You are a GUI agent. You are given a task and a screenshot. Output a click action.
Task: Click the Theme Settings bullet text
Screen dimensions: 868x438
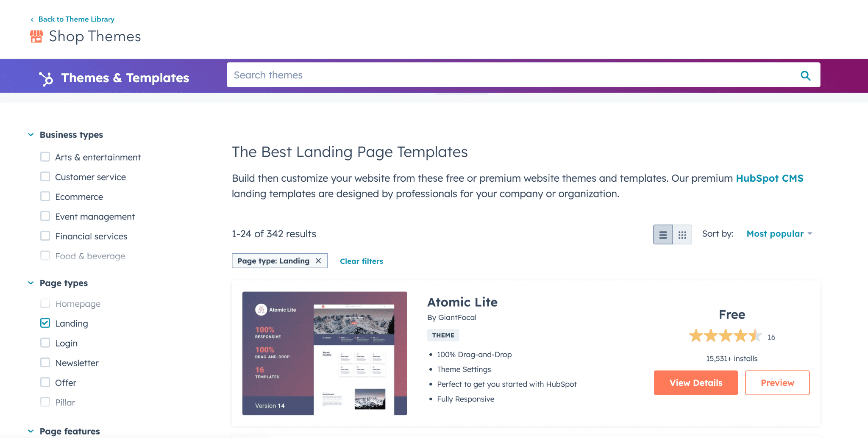tap(464, 369)
